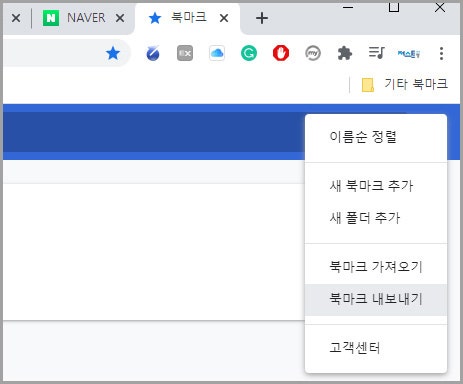Close the leftmost partially visible tab
Image resolution: width=463 pixels, height=384 pixels.
[x=16, y=18]
